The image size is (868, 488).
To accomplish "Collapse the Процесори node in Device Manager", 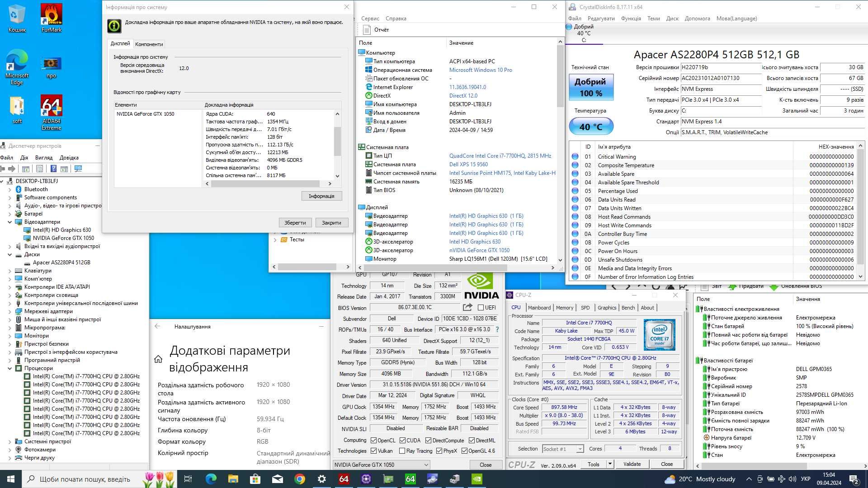I will coord(10,368).
